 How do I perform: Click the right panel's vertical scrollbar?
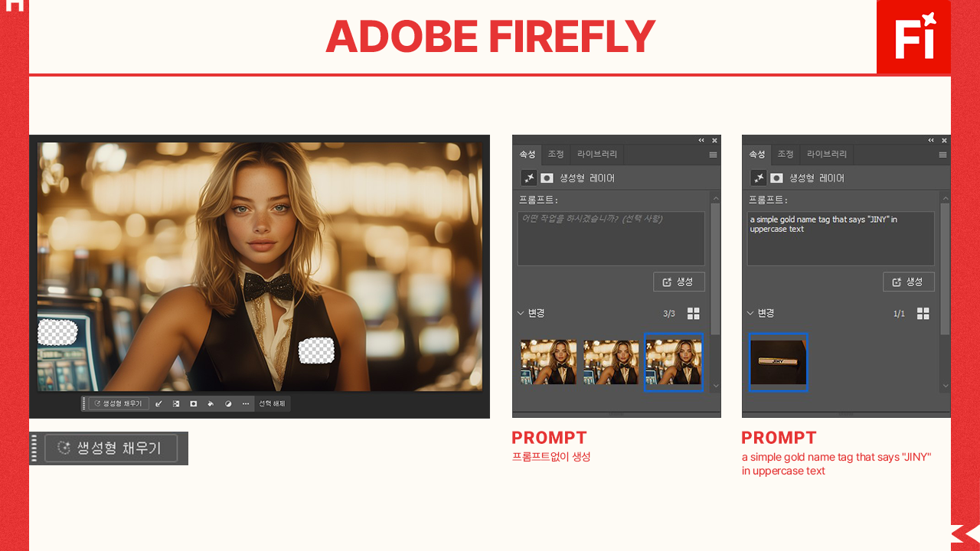point(946,269)
